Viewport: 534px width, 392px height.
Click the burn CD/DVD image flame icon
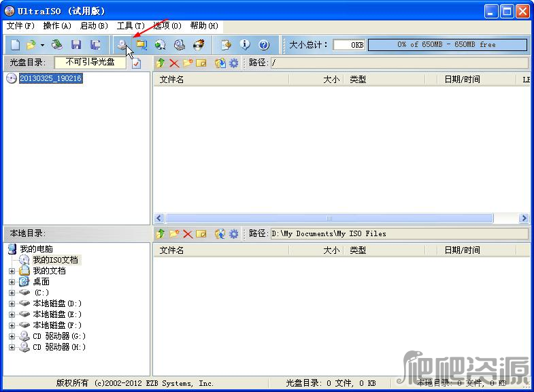[x=199, y=45]
